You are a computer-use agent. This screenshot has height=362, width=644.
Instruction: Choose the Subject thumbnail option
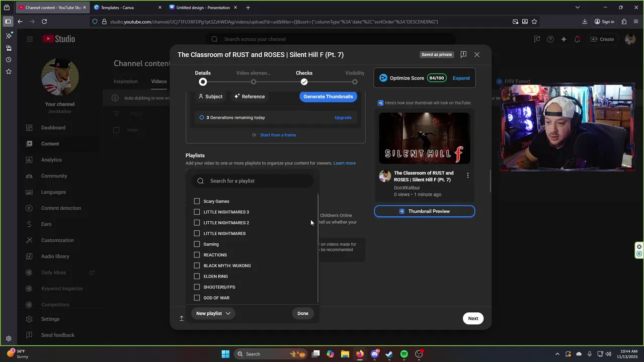[210, 97]
